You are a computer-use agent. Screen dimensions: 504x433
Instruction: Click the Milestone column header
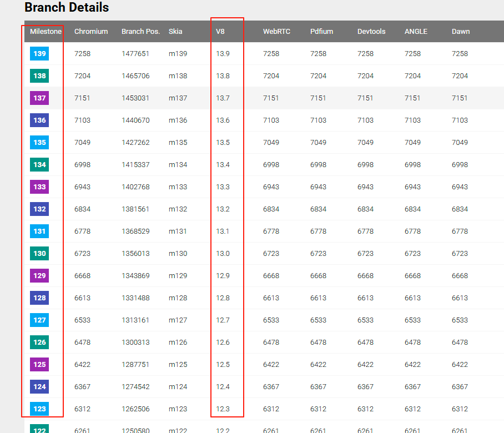pyautogui.click(x=46, y=32)
